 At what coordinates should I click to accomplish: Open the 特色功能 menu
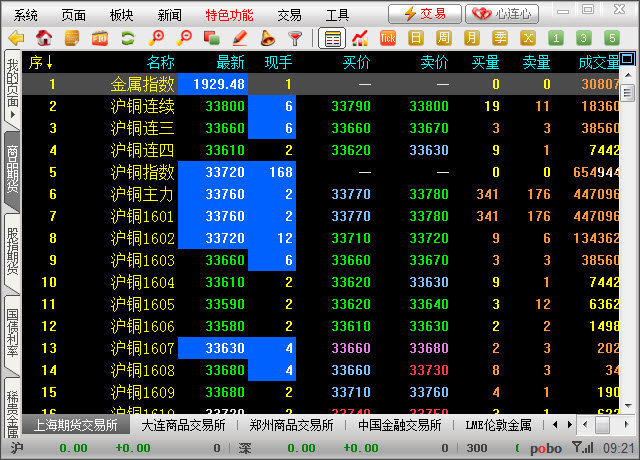click(x=229, y=15)
